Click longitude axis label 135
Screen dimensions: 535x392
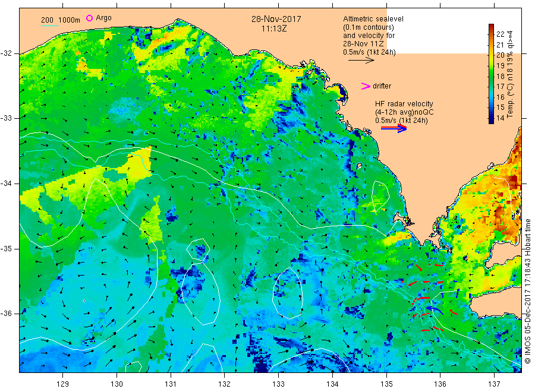click(x=386, y=384)
